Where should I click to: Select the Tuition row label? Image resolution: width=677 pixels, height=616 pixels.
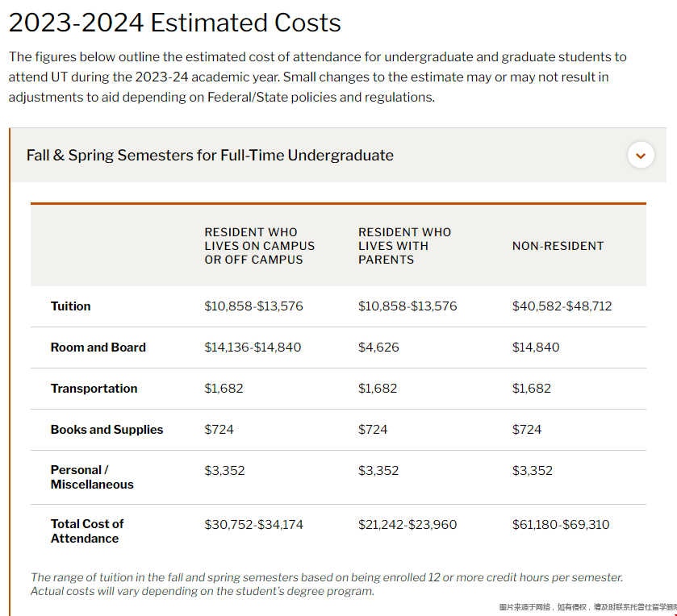(x=70, y=306)
